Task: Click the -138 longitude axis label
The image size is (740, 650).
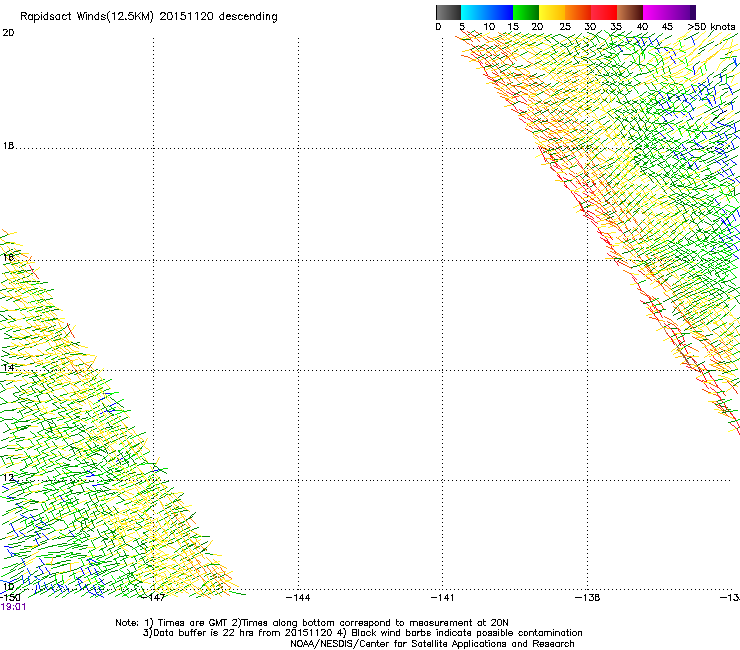Action: click(x=588, y=598)
